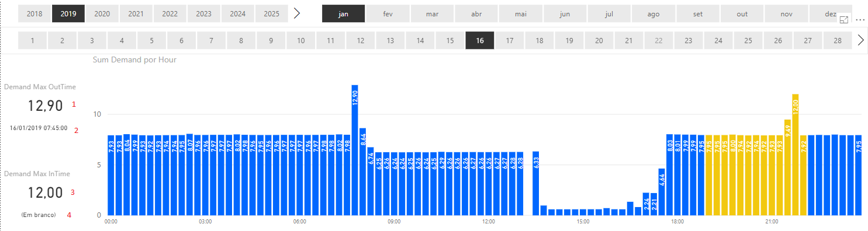The height and width of the screenshot is (231, 868).
Task: Choose day 18 in day slicer
Action: click(539, 40)
